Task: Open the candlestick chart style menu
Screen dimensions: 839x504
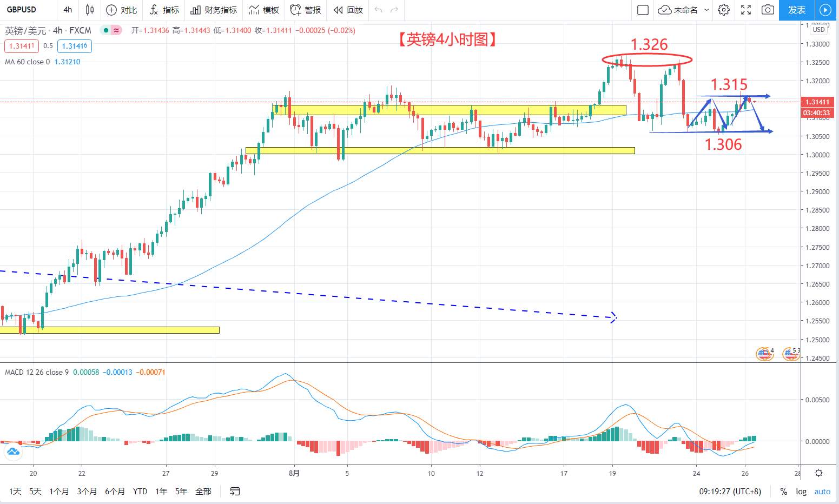Action: click(x=90, y=10)
